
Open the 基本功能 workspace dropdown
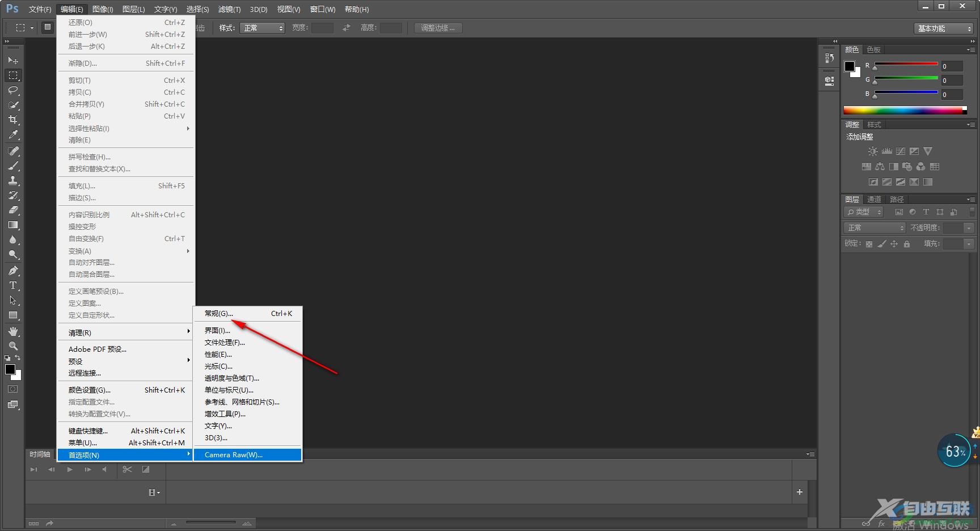(943, 28)
